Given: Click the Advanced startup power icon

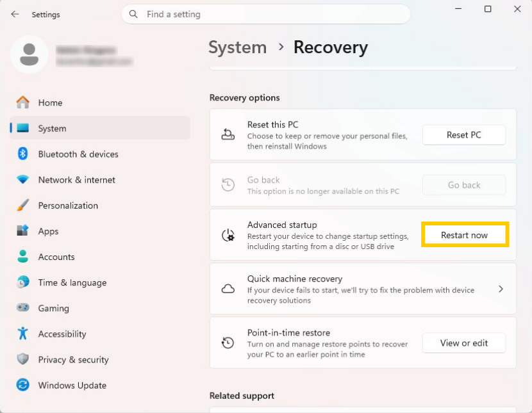Looking at the screenshot, I should coord(228,235).
